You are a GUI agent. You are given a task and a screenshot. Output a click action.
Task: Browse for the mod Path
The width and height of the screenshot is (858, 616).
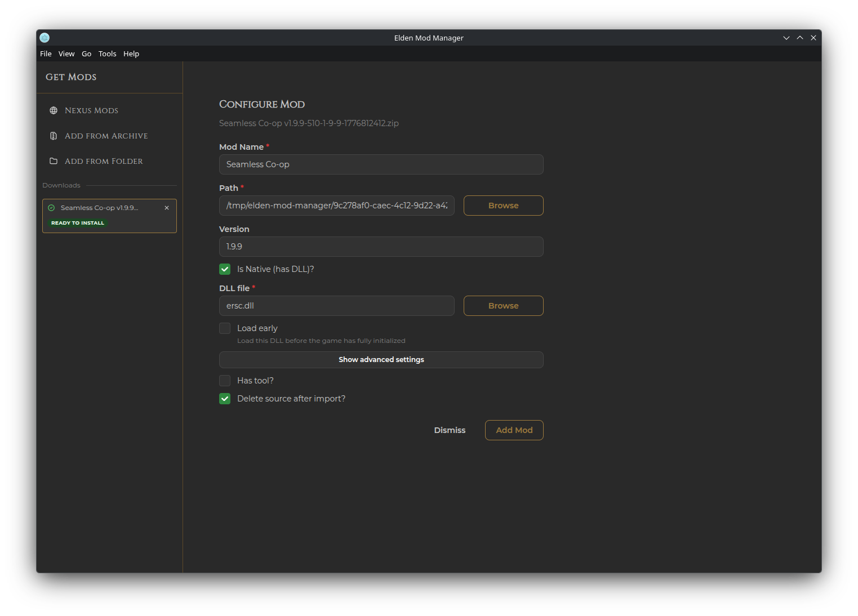504,206
